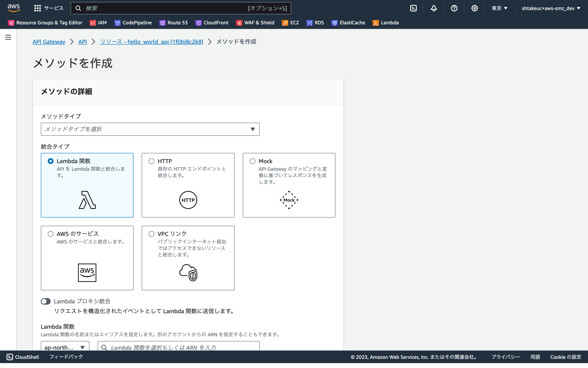Click the メソッドの詳細 section heading

click(x=66, y=92)
